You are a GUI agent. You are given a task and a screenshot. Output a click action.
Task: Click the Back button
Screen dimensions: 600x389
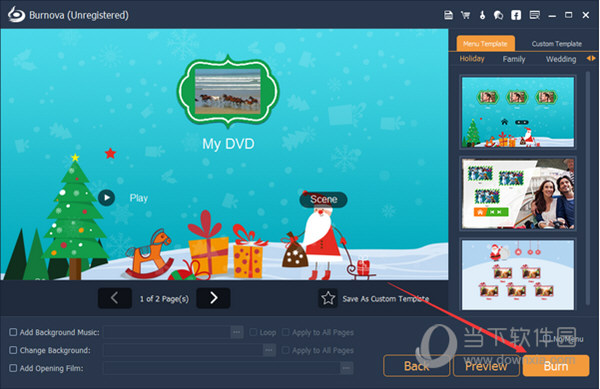click(416, 366)
